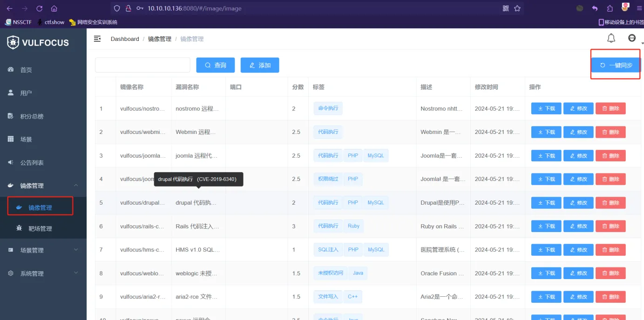Delete the vulfocus/nostromo row

(x=610, y=108)
